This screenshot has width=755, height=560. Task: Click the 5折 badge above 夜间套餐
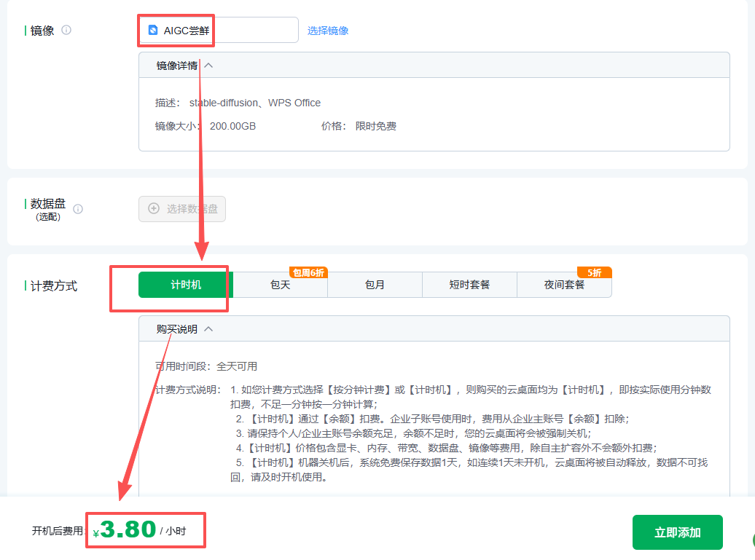click(594, 272)
